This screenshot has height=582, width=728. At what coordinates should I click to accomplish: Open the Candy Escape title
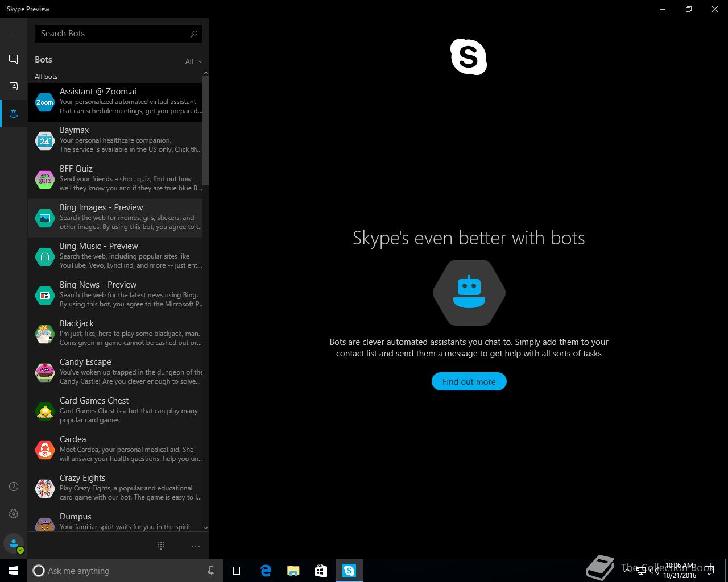pos(85,362)
